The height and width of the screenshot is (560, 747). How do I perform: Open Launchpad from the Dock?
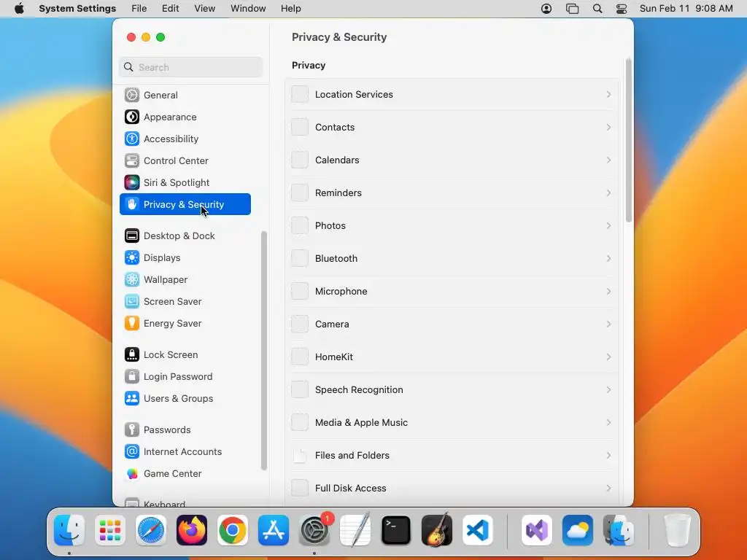110,530
